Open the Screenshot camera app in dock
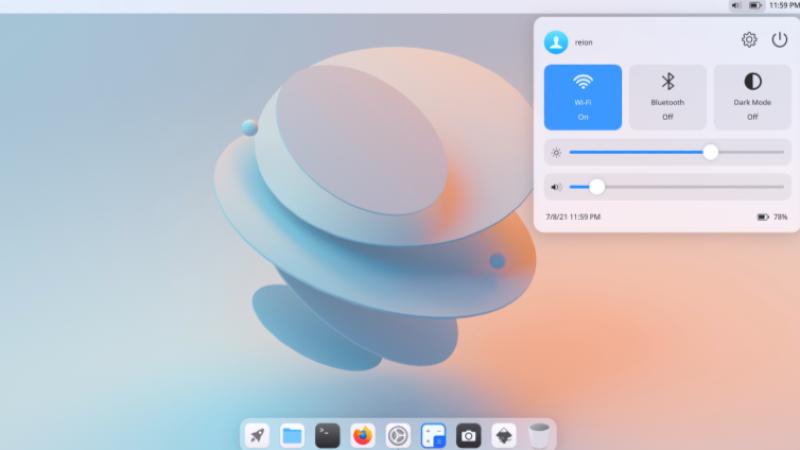 coord(468,435)
